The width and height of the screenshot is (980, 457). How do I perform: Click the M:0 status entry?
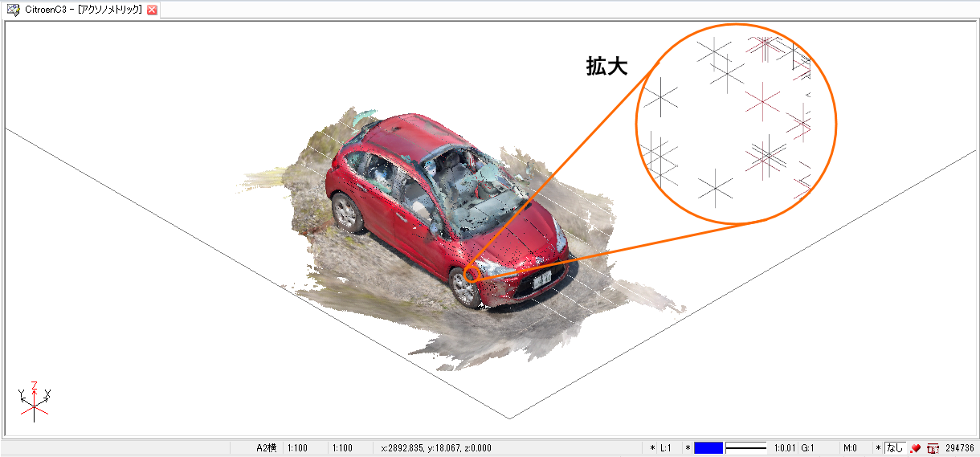tap(850, 448)
